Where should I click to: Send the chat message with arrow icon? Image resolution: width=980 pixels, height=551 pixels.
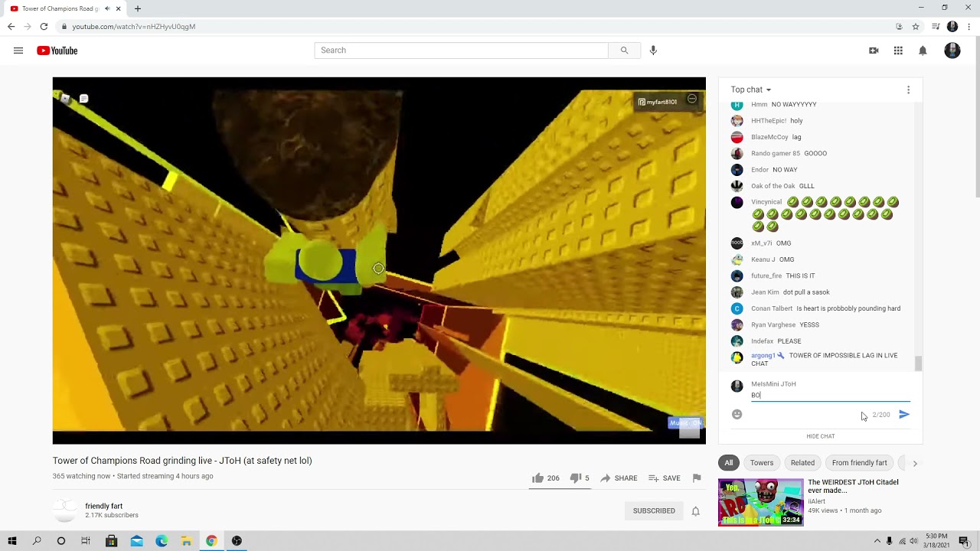tap(904, 414)
